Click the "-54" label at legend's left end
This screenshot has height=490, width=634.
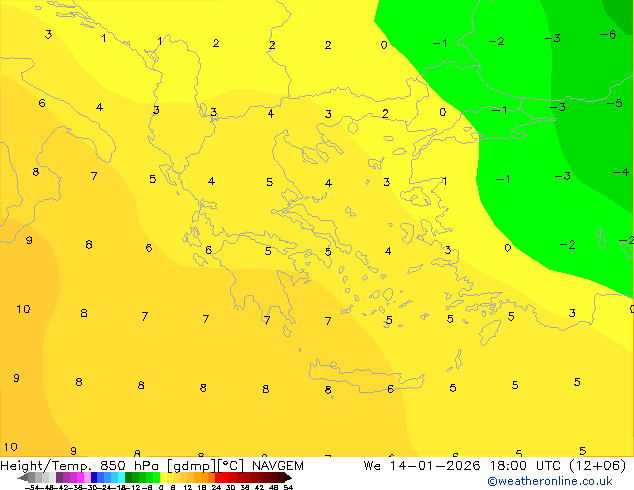point(32,487)
